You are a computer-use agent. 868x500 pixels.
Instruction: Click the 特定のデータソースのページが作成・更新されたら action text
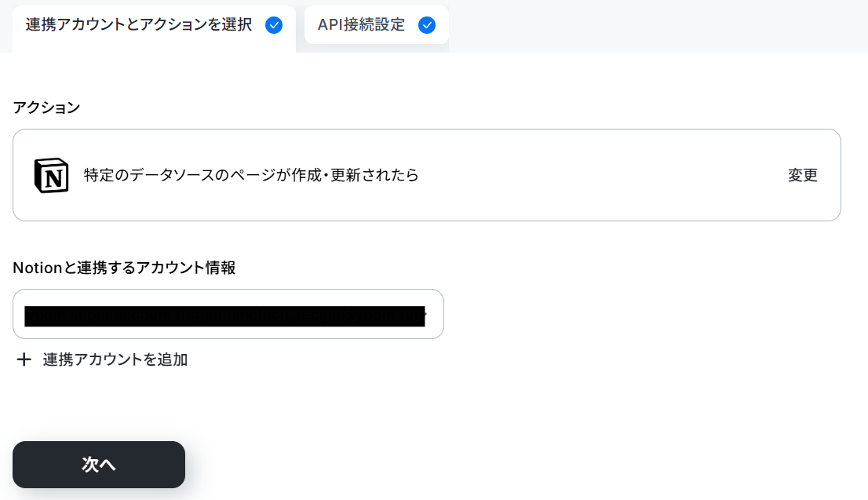click(x=251, y=176)
